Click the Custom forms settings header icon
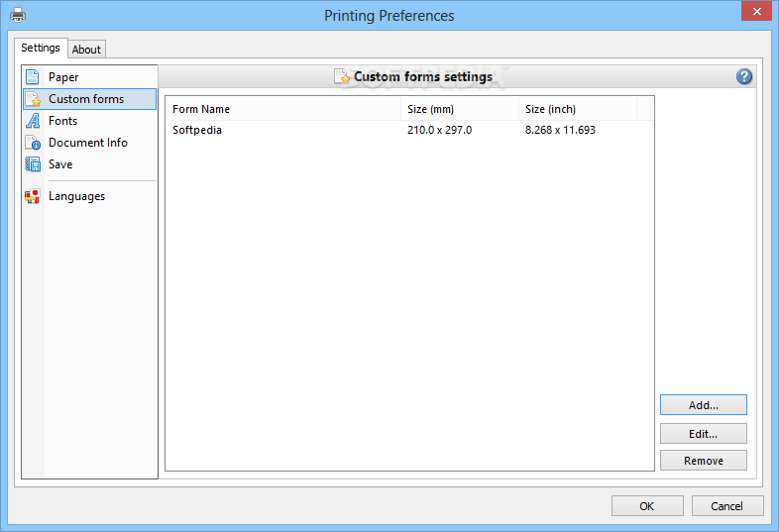 [x=342, y=76]
